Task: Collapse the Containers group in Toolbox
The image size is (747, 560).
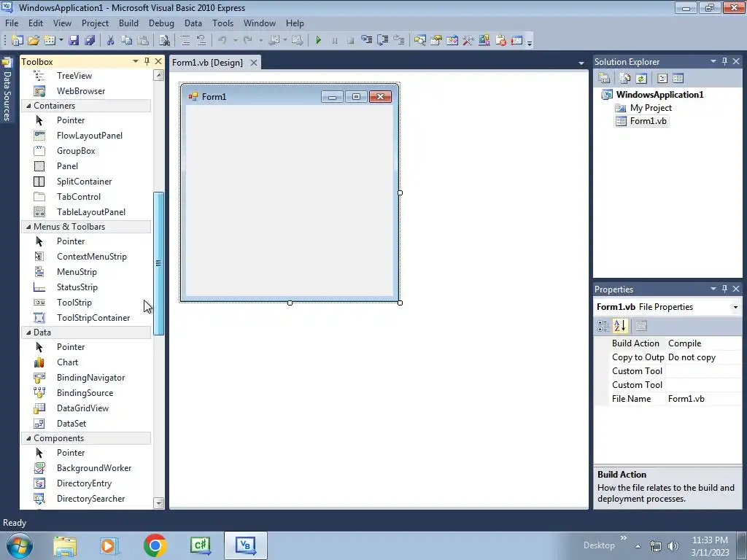Action: (28, 106)
